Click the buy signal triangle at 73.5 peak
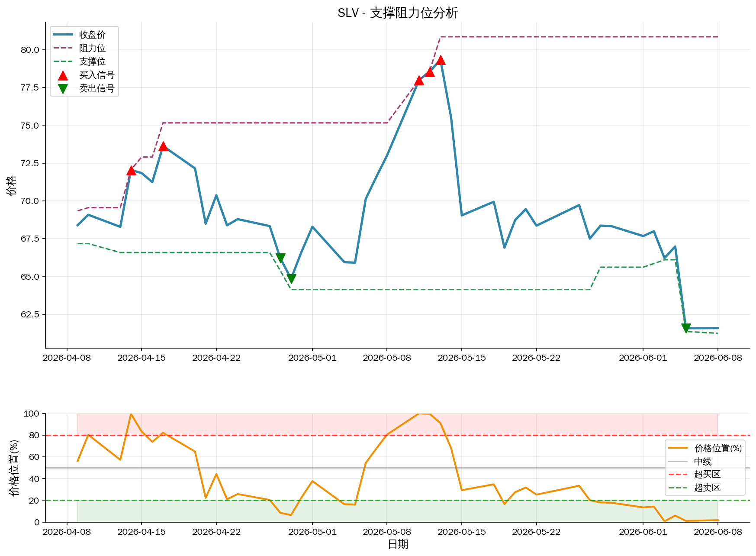Screen dimensions: 756x556 tap(163, 146)
